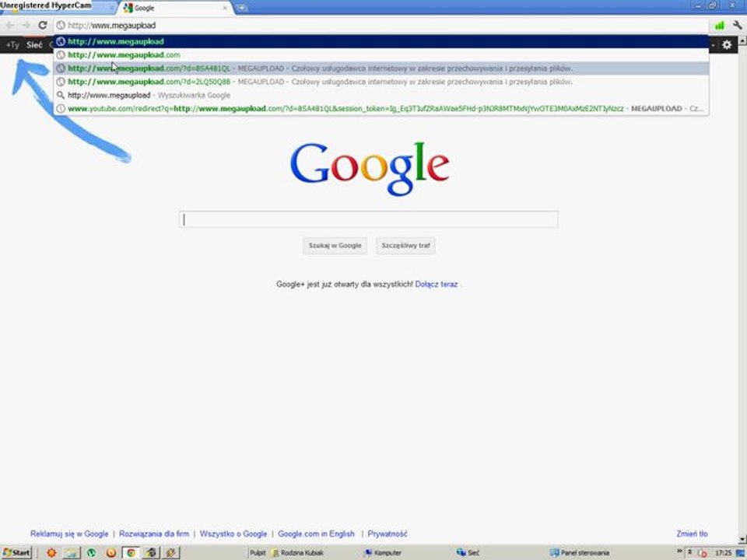Click Pulpit toolbar label on taskbar
This screenshot has width=747, height=560.
(x=258, y=552)
